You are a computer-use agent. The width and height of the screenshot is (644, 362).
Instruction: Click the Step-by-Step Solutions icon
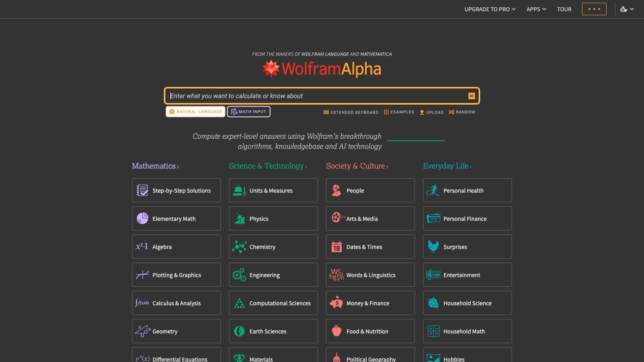[x=142, y=190]
